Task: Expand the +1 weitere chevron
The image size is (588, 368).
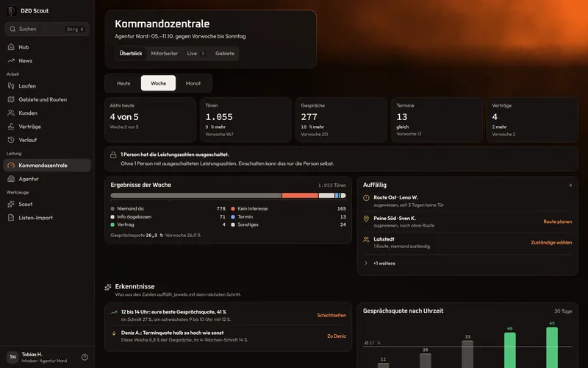Action: (366, 263)
